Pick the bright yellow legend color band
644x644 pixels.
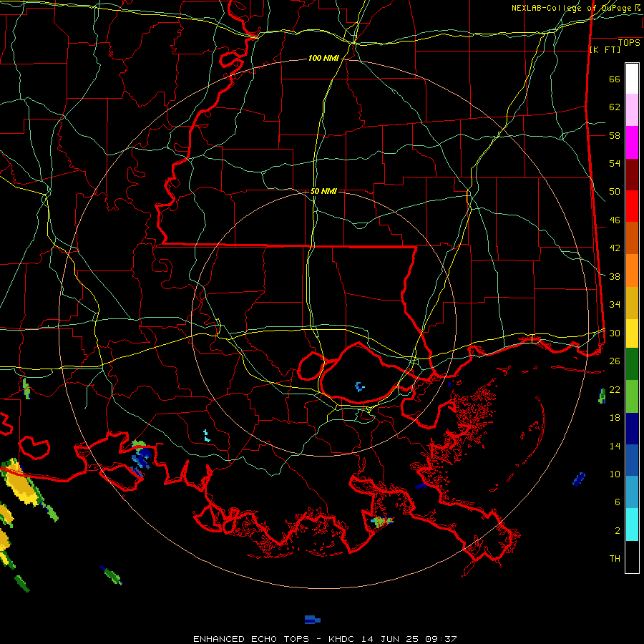point(632,333)
